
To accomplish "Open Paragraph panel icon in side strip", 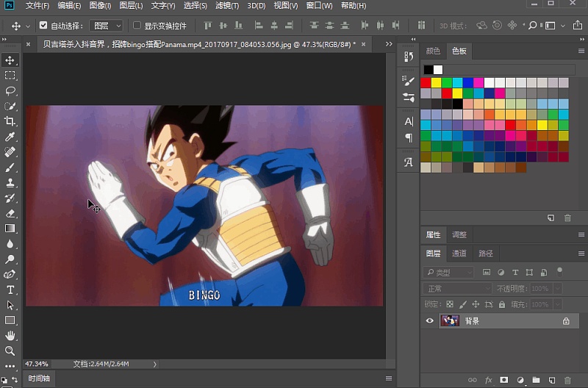I will click(409, 138).
